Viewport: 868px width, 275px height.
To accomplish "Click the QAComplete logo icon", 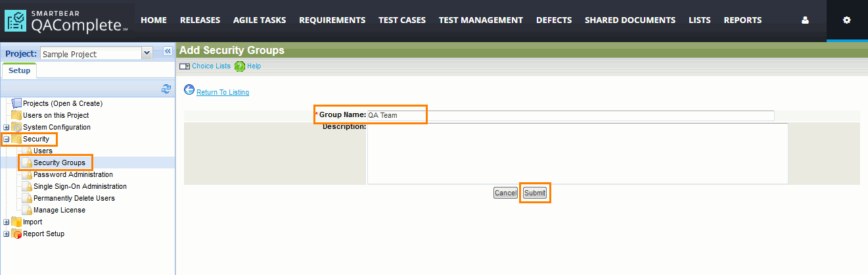I will tap(16, 22).
